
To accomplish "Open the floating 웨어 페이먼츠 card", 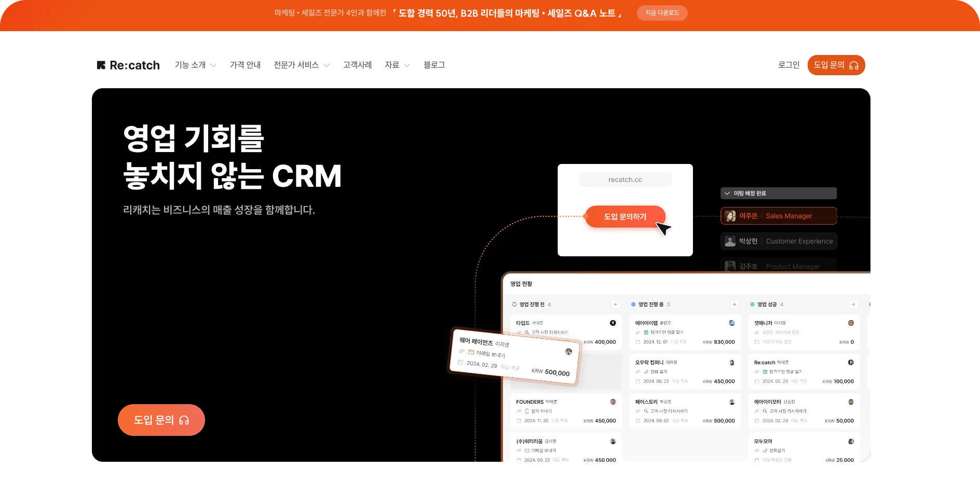I will (x=514, y=357).
